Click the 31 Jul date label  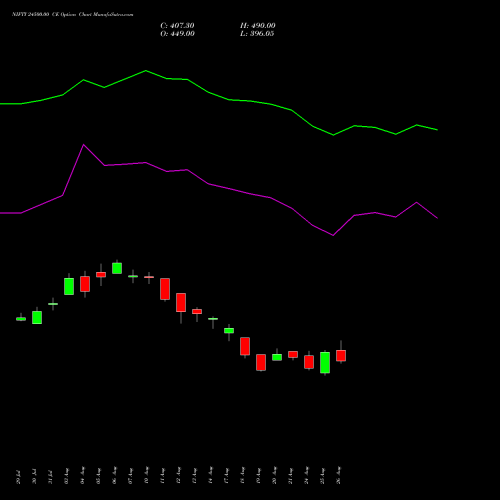click(x=50, y=477)
